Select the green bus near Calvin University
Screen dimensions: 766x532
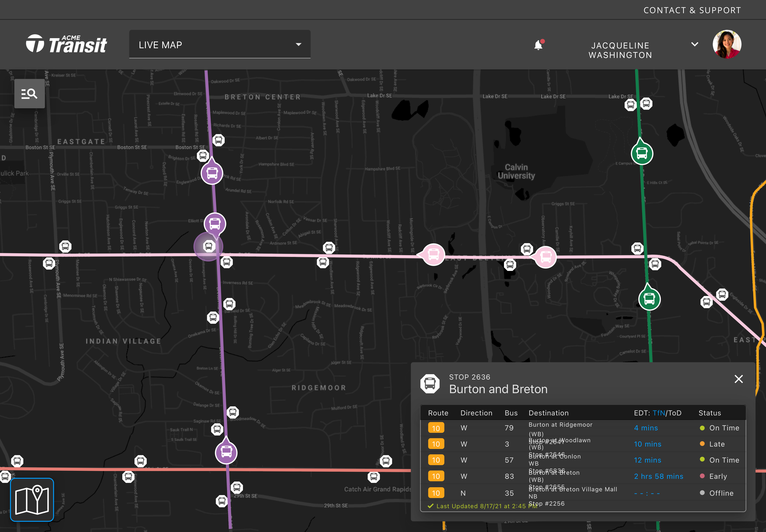coord(642,153)
